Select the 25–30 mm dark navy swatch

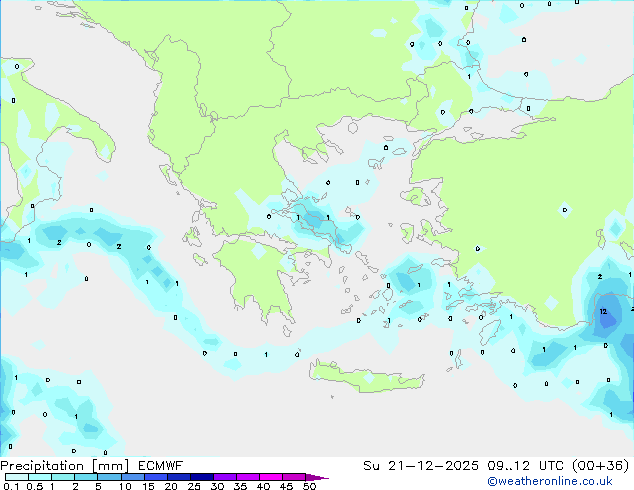201,477
